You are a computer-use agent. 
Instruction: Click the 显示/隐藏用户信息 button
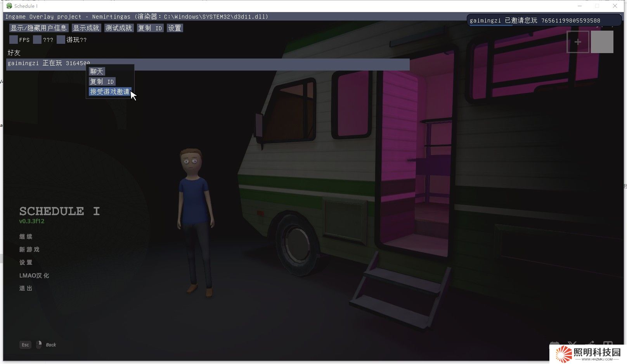[38, 28]
